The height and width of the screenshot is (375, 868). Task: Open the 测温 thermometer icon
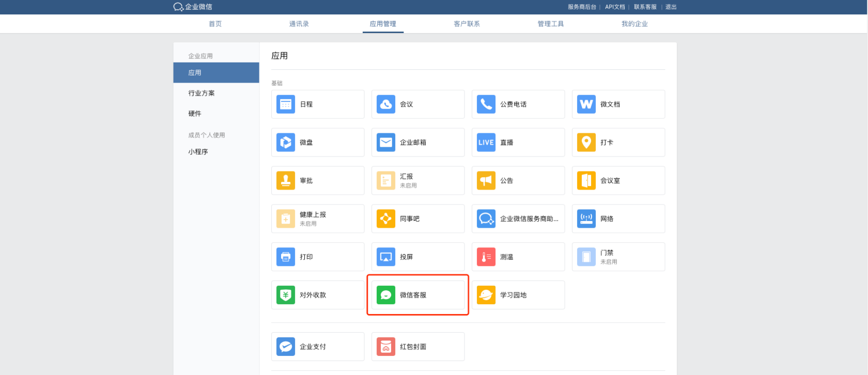(x=486, y=257)
